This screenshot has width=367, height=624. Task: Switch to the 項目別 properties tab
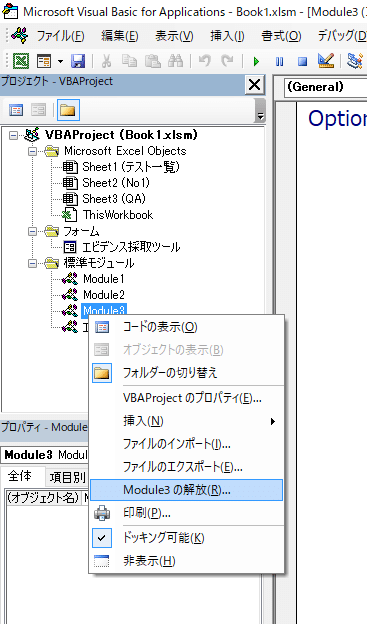(66, 478)
